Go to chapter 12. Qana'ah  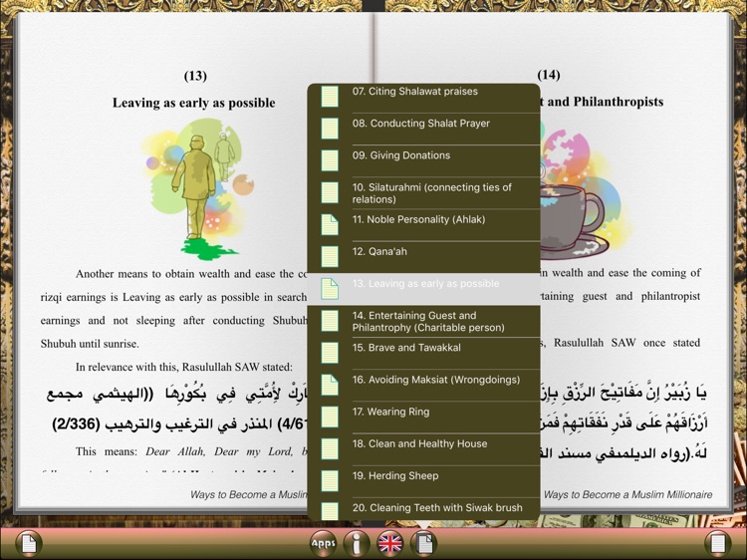tap(423, 257)
